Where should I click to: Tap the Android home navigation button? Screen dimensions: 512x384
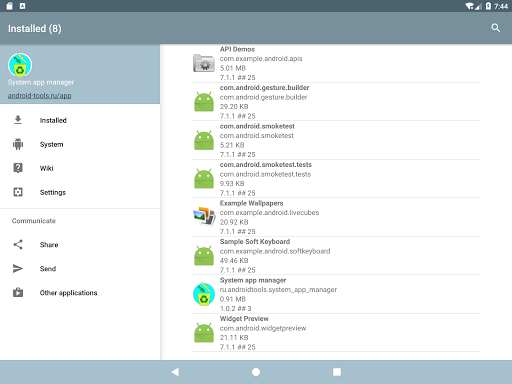[x=256, y=372]
